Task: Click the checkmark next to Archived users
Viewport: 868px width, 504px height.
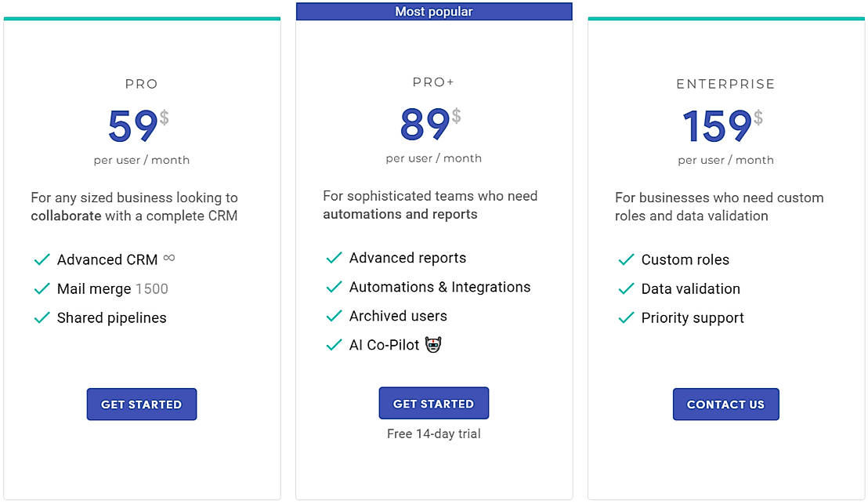Action: pyautogui.click(x=334, y=316)
